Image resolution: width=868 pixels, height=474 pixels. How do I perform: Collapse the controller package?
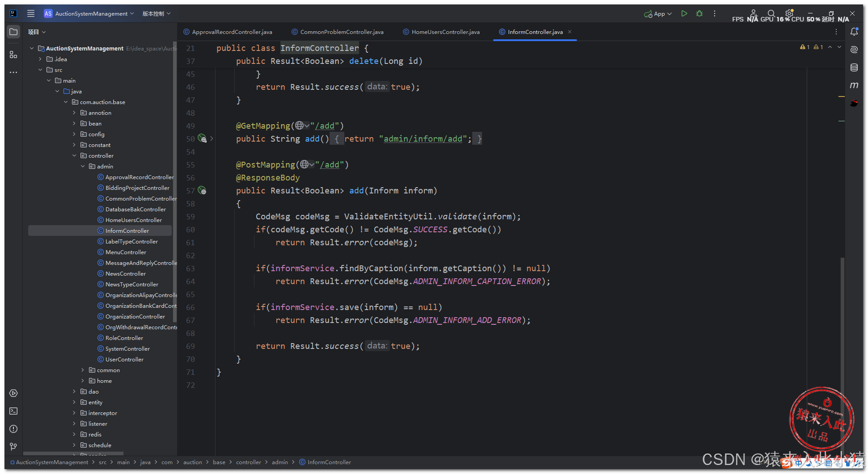[x=74, y=155]
